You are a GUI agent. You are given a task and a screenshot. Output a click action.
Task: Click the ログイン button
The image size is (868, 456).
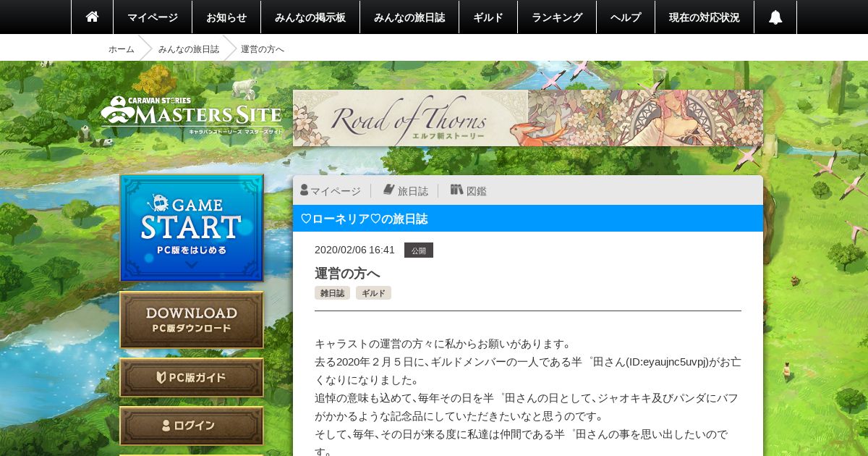(192, 426)
